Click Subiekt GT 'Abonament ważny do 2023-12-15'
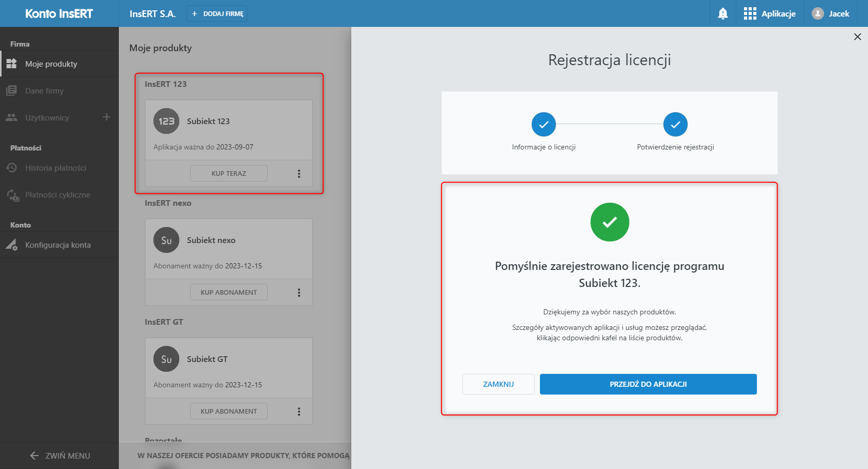 point(208,385)
